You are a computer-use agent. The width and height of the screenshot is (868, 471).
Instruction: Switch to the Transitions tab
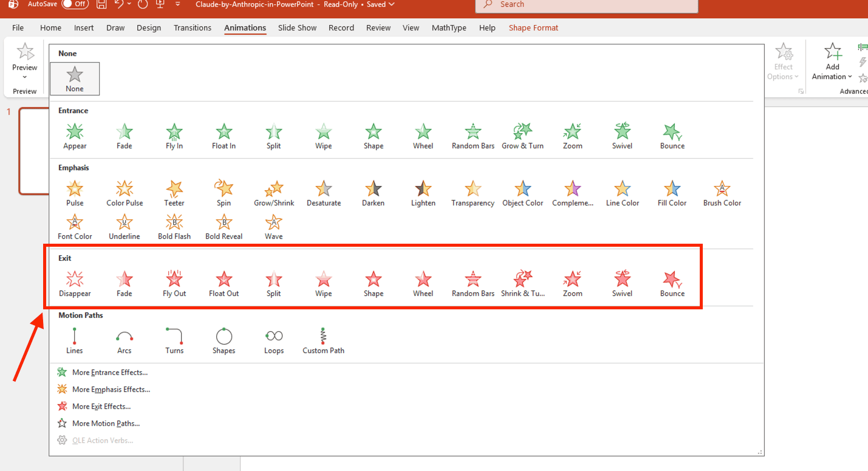(193, 28)
